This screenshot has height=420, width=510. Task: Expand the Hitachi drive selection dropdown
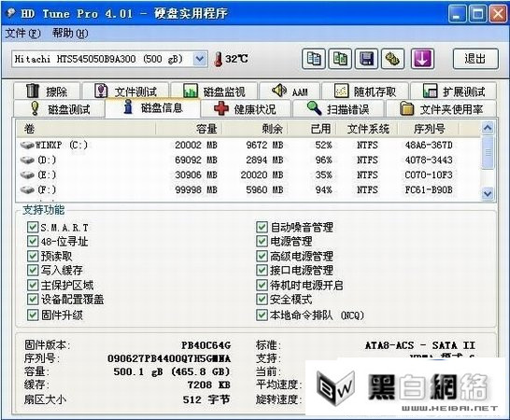tap(200, 59)
